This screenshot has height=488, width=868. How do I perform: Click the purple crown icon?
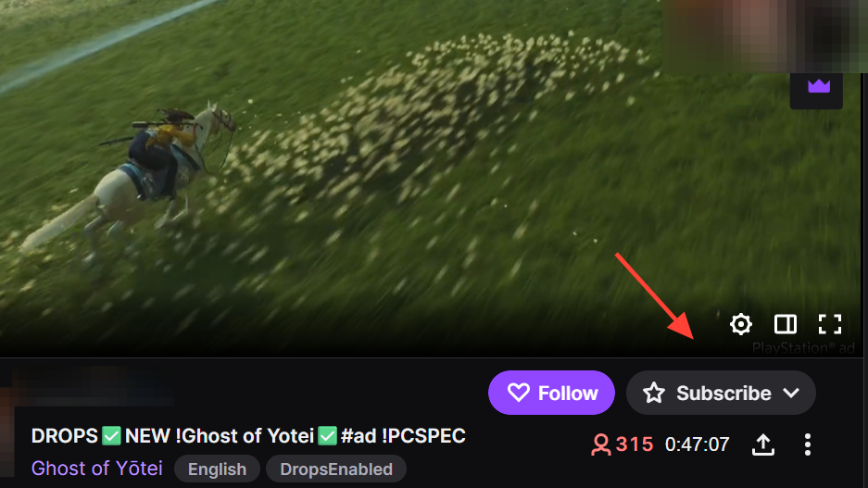point(819,86)
